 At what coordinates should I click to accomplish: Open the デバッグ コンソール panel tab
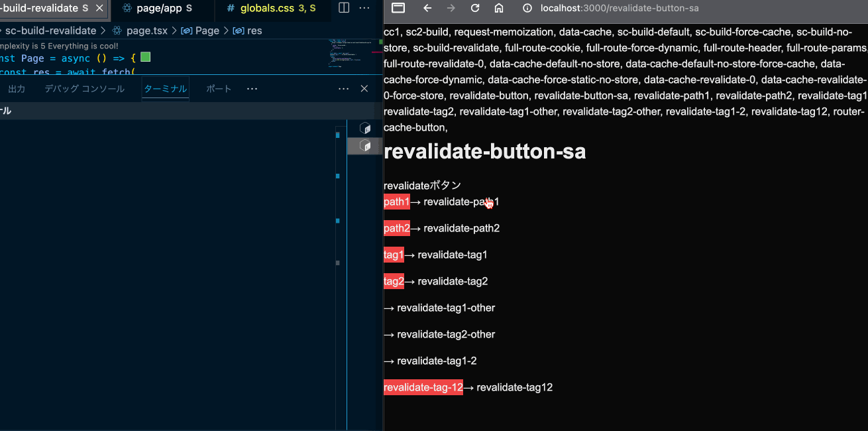(x=84, y=89)
